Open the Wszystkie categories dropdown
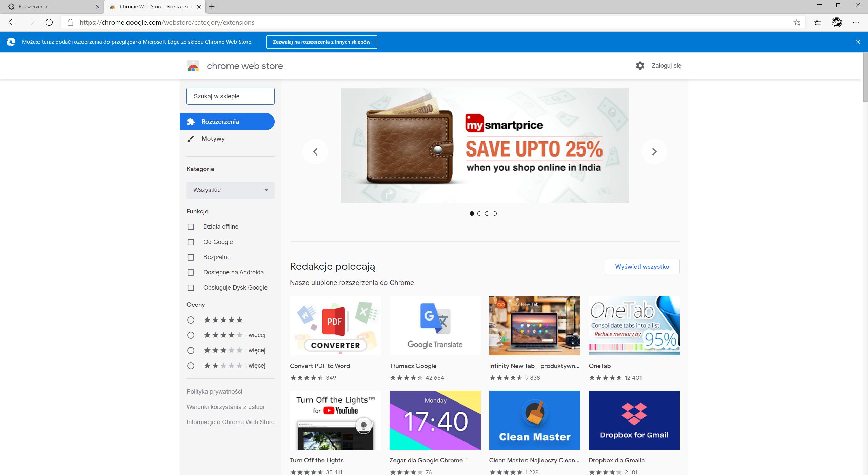Image resolution: width=868 pixels, height=475 pixels. (x=230, y=190)
